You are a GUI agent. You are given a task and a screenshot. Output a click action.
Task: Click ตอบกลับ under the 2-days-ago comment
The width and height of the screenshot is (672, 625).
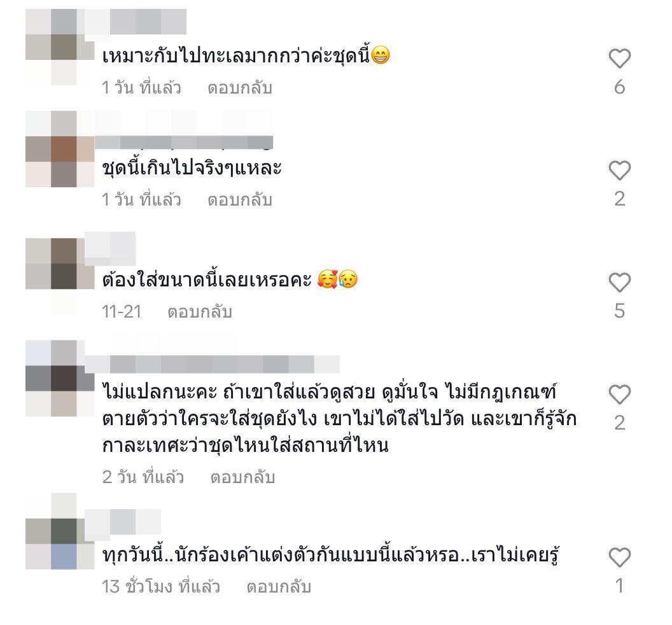click(x=242, y=477)
